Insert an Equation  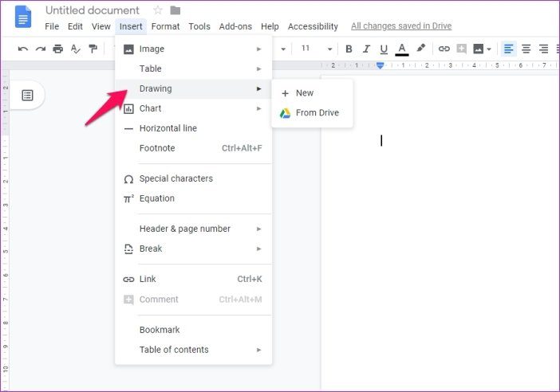[x=193, y=198]
